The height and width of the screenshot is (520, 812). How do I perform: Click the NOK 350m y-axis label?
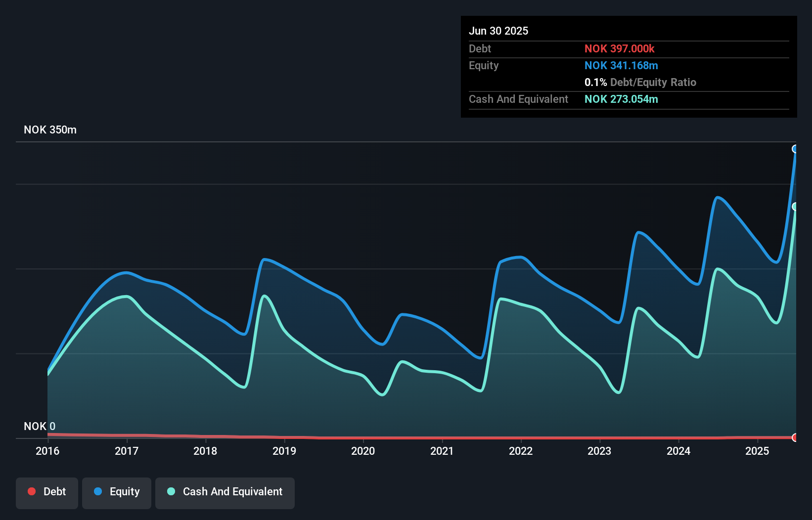[x=50, y=130]
